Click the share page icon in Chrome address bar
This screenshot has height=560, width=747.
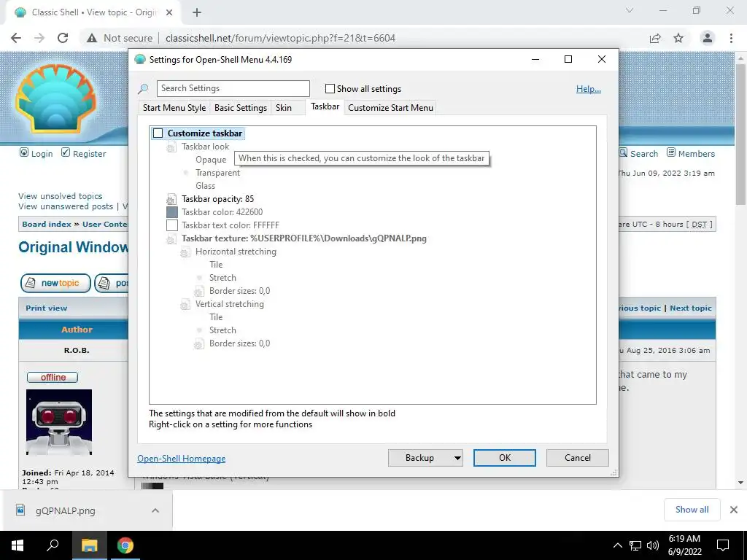(x=655, y=38)
